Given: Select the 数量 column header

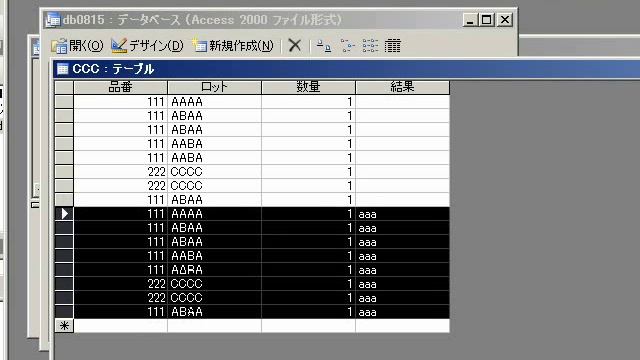Looking at the screenshot, I should click(x=308, y=87).
